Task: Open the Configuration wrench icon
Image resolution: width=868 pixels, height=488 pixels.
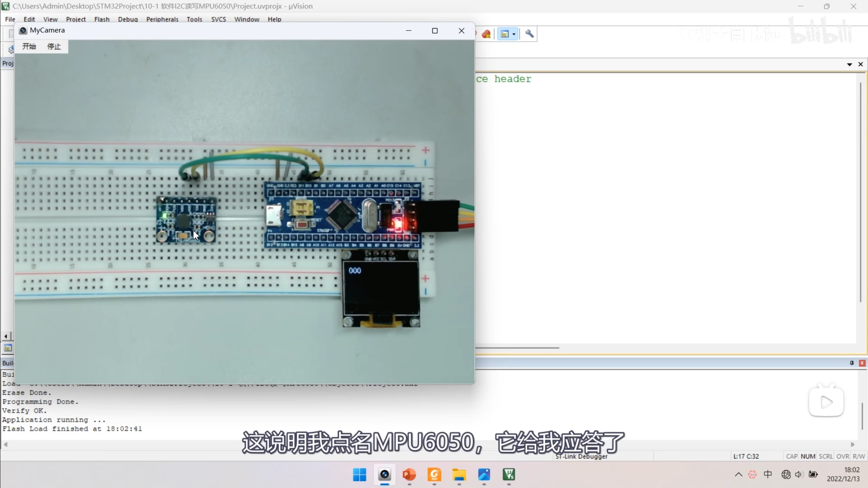Action: tap(529, 34)
